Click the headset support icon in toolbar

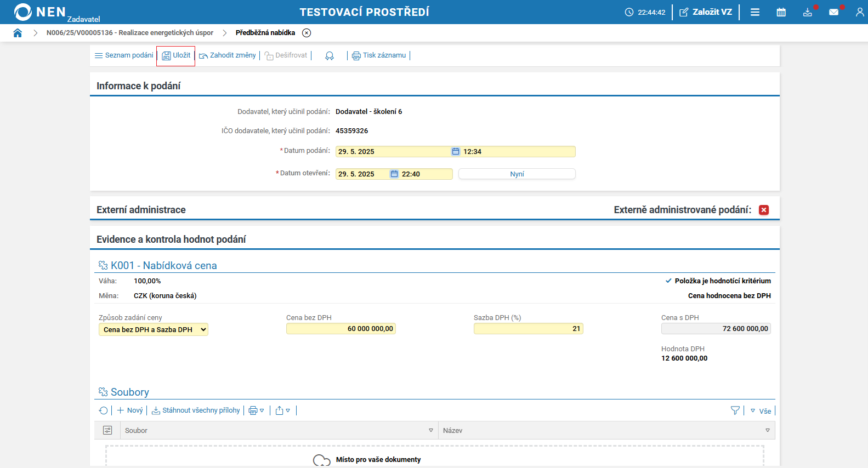(x=329, y=56)
